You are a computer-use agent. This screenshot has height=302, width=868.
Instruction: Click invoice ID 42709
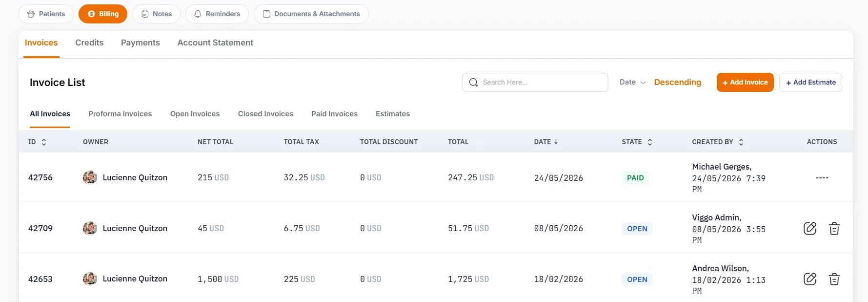[40, 228]
